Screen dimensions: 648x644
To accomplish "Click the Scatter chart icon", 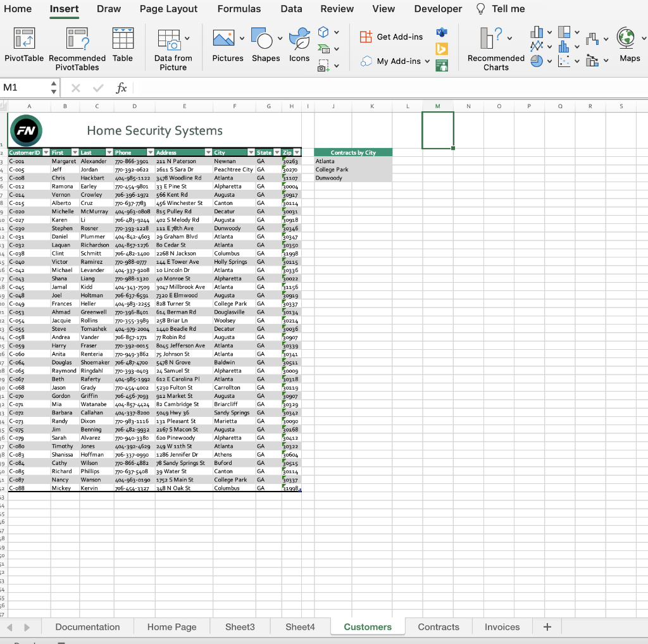I will [564, 61].
